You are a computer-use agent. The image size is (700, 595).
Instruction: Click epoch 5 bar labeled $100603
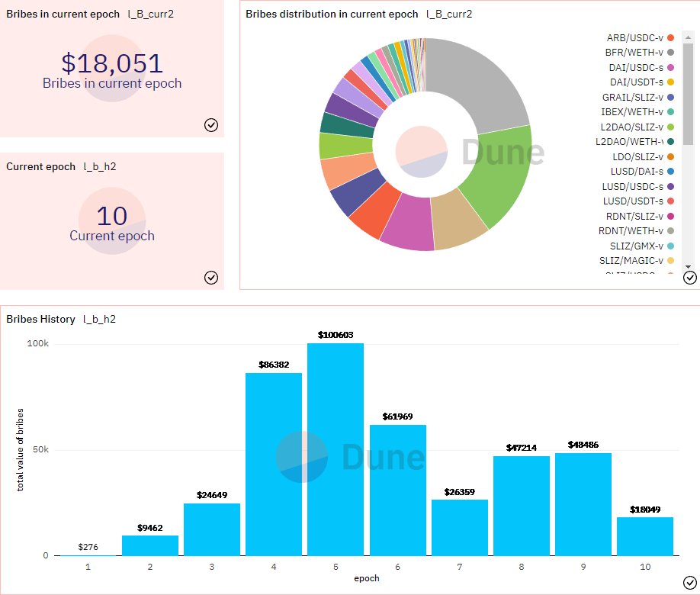[x=336, y=449]
